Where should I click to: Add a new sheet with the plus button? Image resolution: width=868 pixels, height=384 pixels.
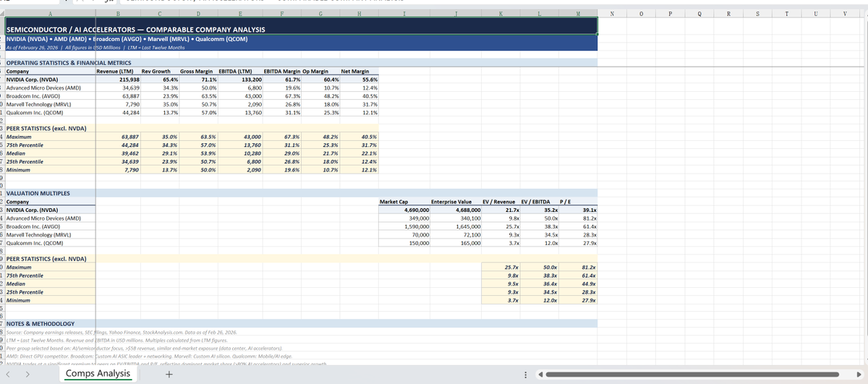tap(169, 374)
